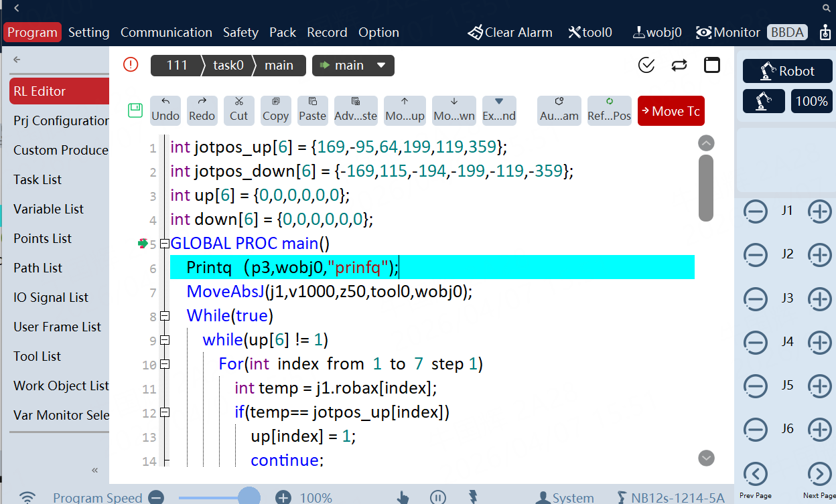Screen dimensions: 836x504
Task: Open the Robot jog panel
Action: (x=787, y=71)
